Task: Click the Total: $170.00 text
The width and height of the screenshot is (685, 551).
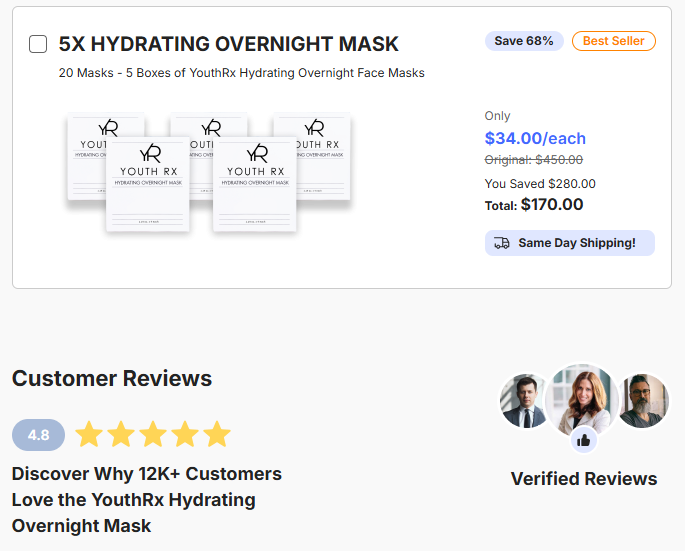Action: pyautogui.click(x=534, y=204)
